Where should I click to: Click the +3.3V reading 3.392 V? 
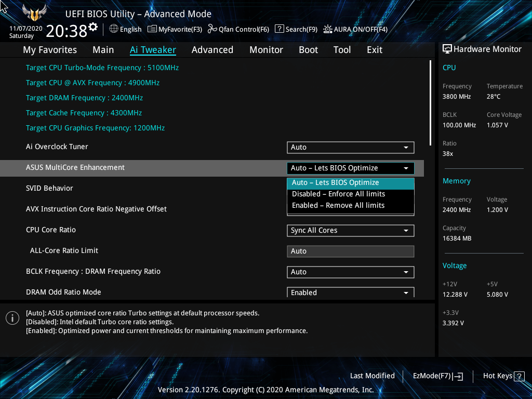(453, 323)
